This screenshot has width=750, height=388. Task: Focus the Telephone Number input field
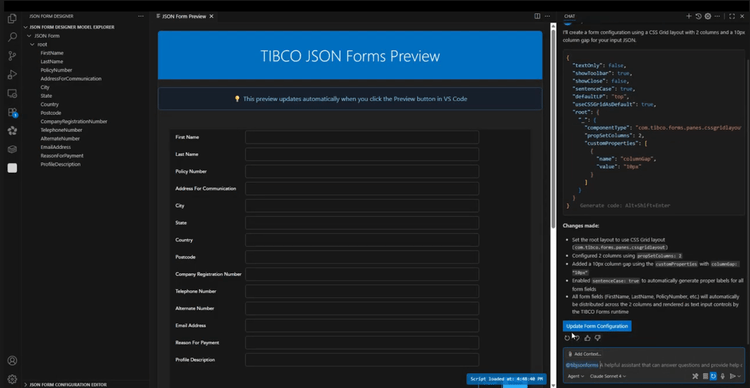[362, 291]
